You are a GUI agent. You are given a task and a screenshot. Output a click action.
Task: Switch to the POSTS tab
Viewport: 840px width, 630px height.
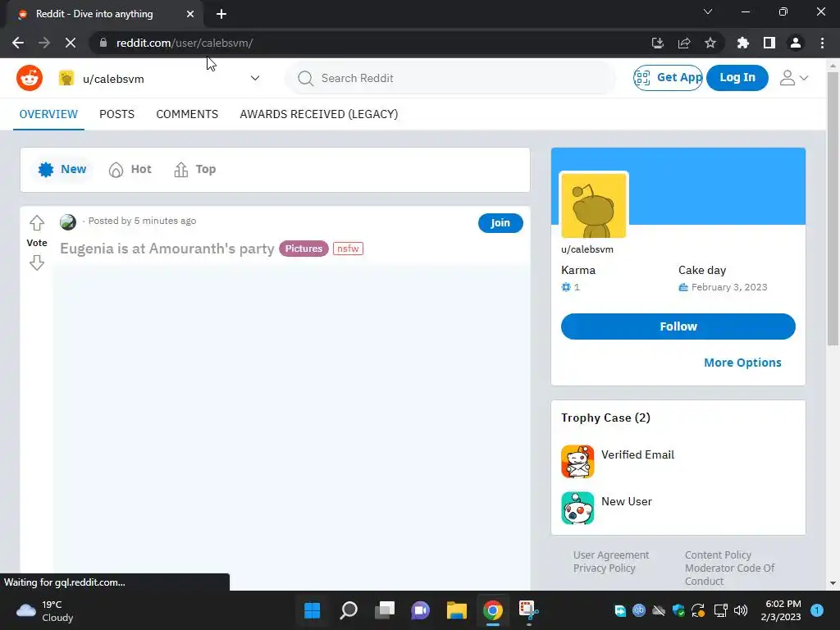[x=116, y=114]
